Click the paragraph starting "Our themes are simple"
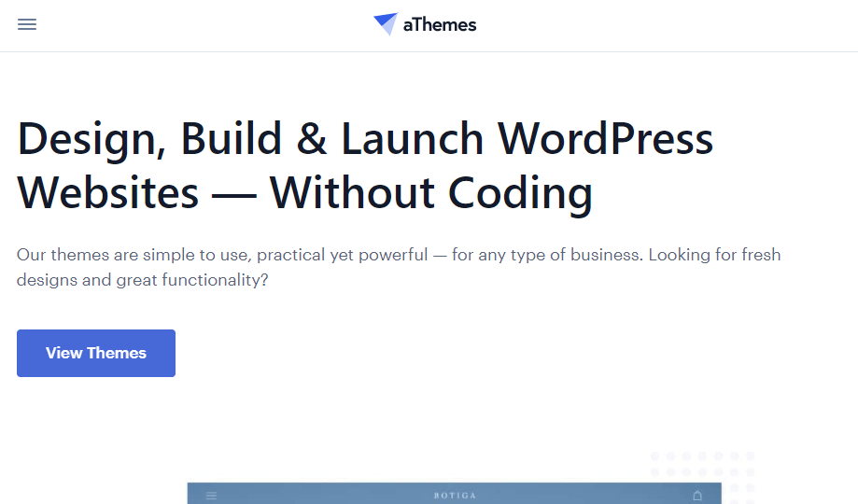 [x=399, y=267]
